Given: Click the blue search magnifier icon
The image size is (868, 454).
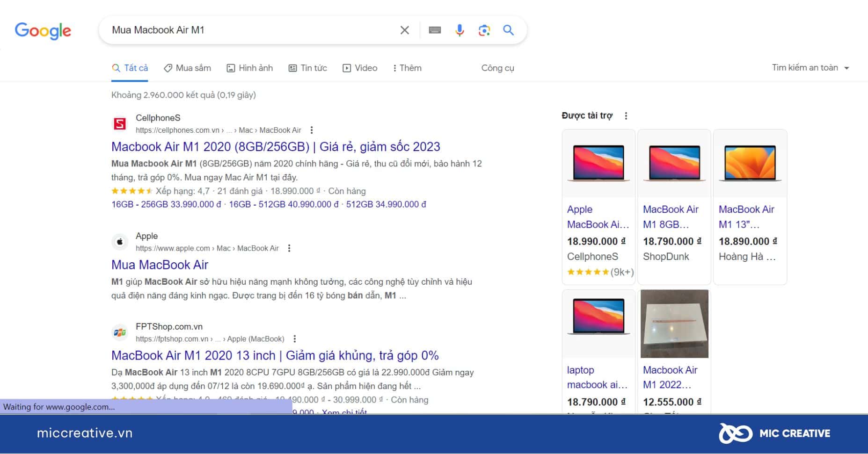Looking at the screenshot, I should coord(508,30).
